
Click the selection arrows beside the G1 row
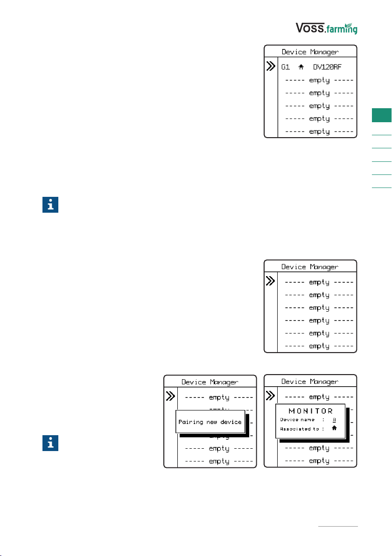coord(271,66)
